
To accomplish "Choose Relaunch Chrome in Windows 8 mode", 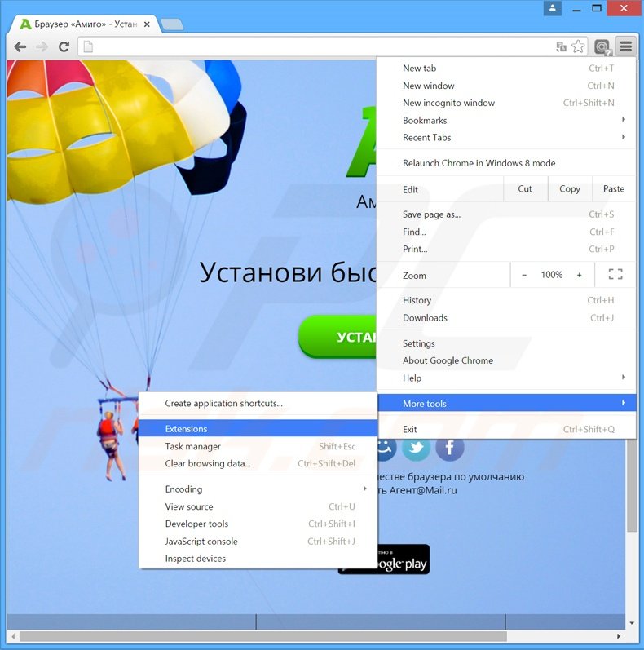I will tap(506, 163).
